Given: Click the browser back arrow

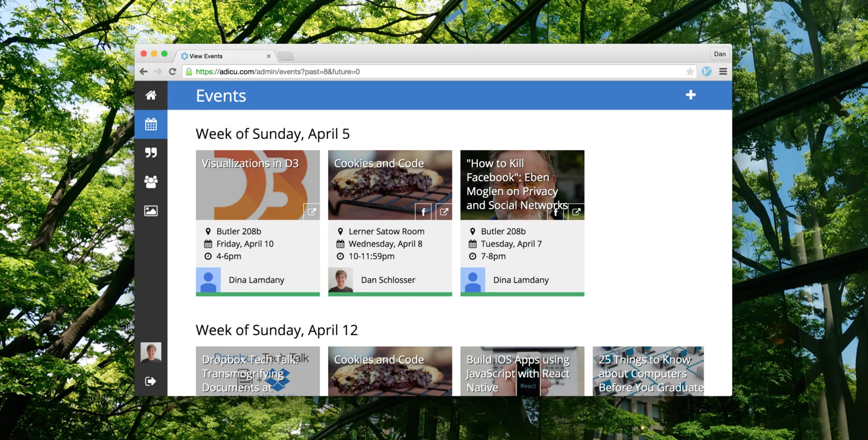Looking at the screenshot, I should [144, 72].
